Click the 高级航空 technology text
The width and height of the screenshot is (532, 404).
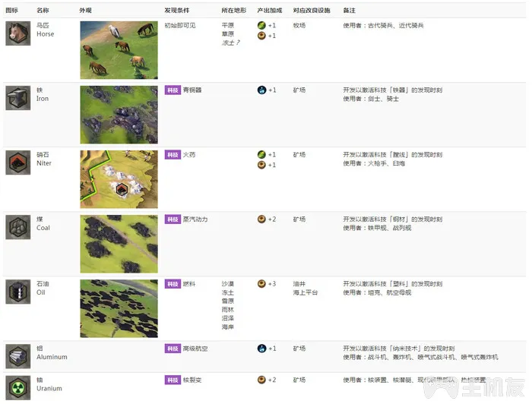(195, 349)
